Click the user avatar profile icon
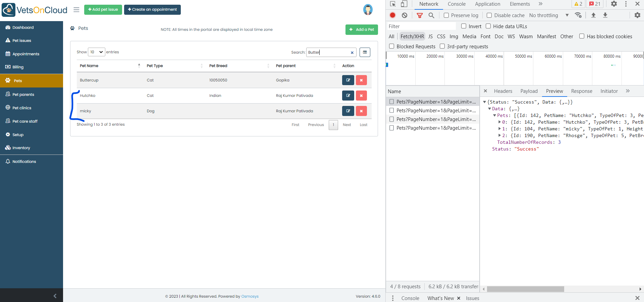This screenshot has width=644, height=302. 368,10
